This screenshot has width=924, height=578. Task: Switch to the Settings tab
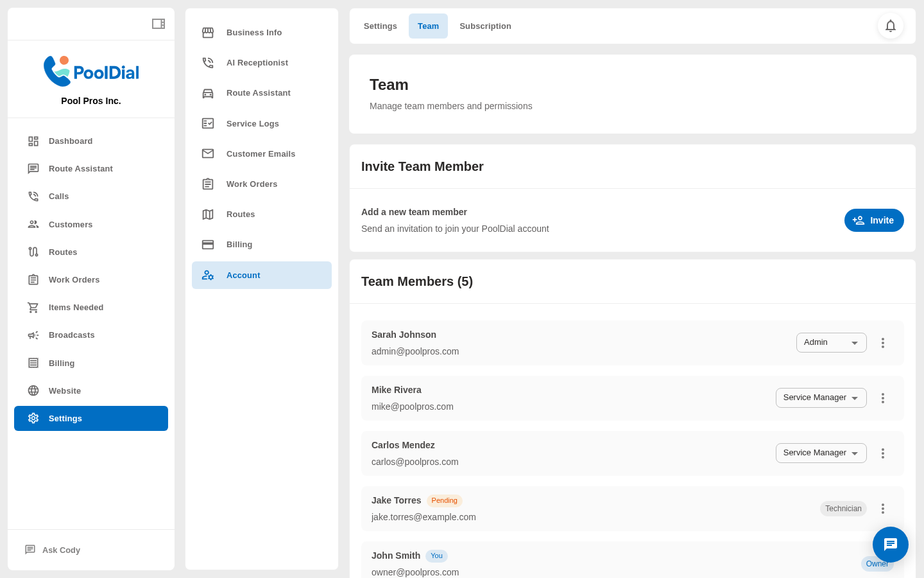pos(380,26)
